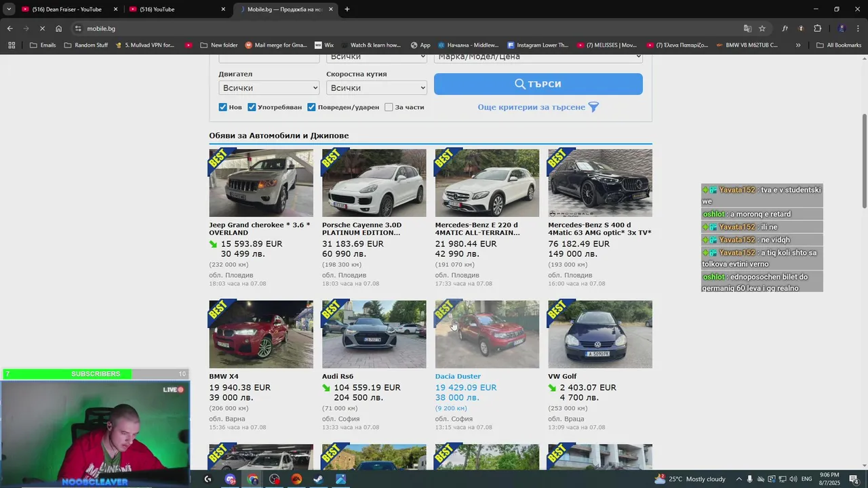The height and width of the screenshot is (488, 868).
Task: Open the tab search dropdown arrow
Action: coord(9,9)
